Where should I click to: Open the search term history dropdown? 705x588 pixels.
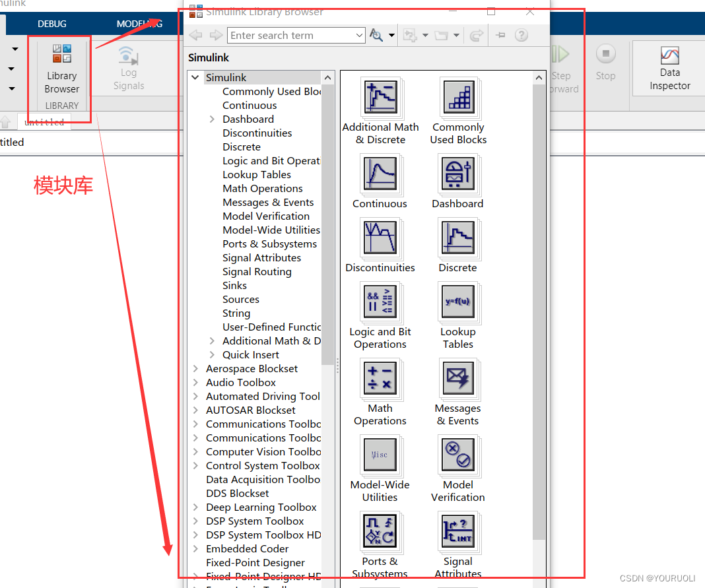click(x=359, y=35)
